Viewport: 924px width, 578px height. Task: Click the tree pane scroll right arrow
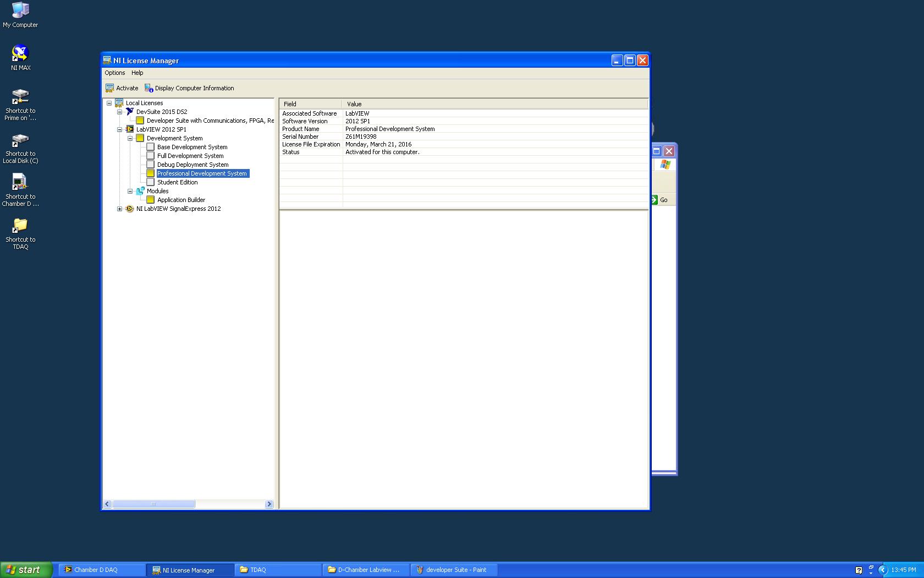269,504
